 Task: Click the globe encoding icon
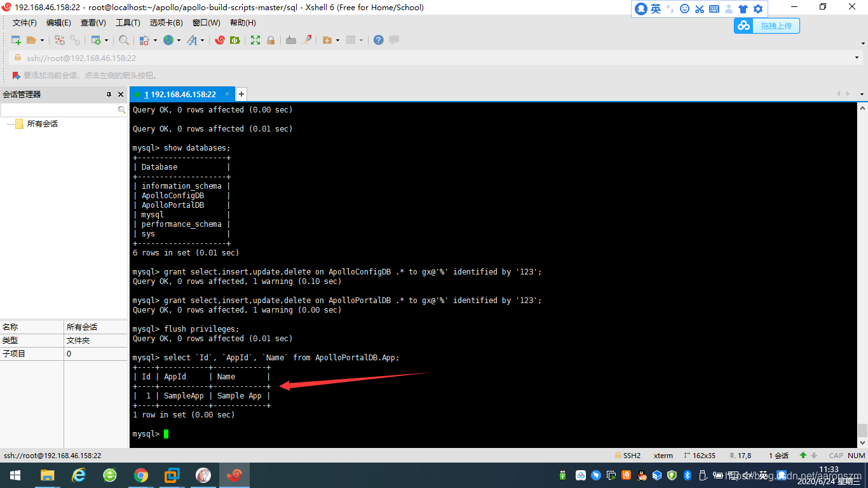(168, 40)
